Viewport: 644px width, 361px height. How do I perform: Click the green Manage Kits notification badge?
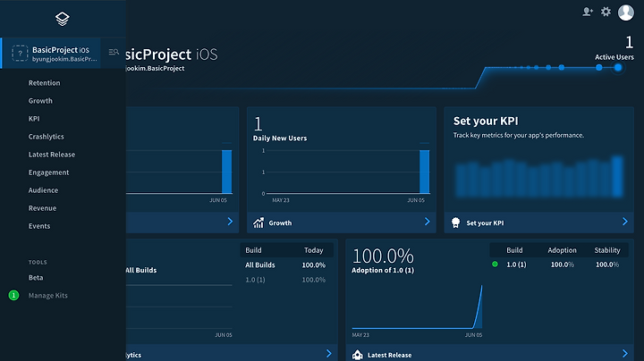click(x=13, y=296)
